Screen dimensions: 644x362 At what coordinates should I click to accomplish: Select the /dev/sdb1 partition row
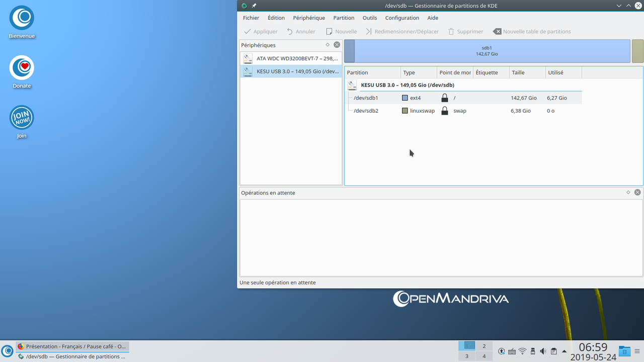click(x=463, y=98)
